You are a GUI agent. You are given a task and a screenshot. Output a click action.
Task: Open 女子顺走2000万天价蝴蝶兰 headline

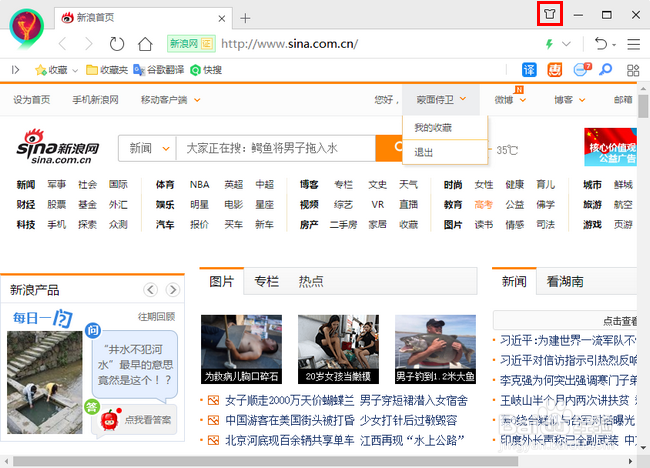pos(289,400)
